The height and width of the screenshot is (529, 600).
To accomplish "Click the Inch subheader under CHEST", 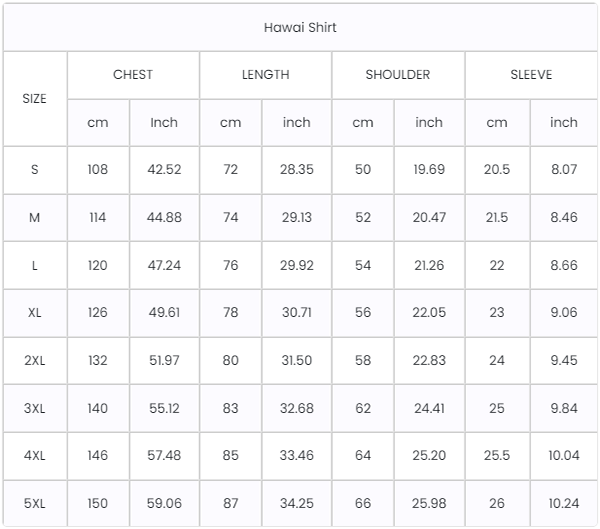I will (164, 122).
